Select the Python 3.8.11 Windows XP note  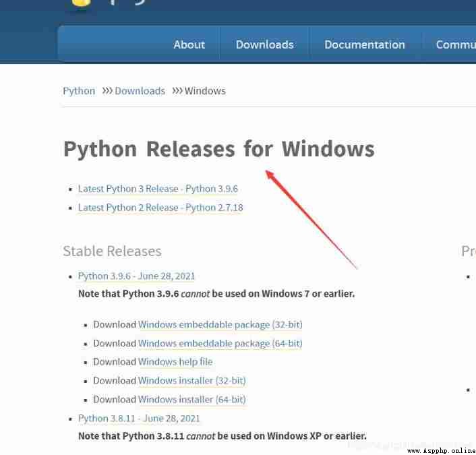point(222,436)
